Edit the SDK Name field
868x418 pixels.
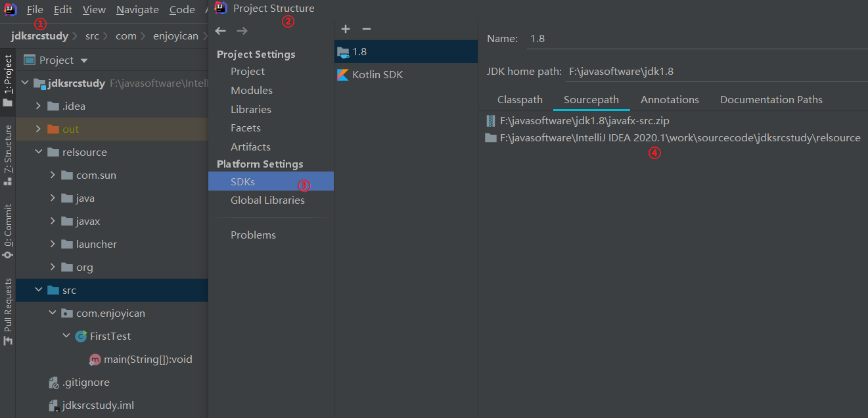click(697, 39)
